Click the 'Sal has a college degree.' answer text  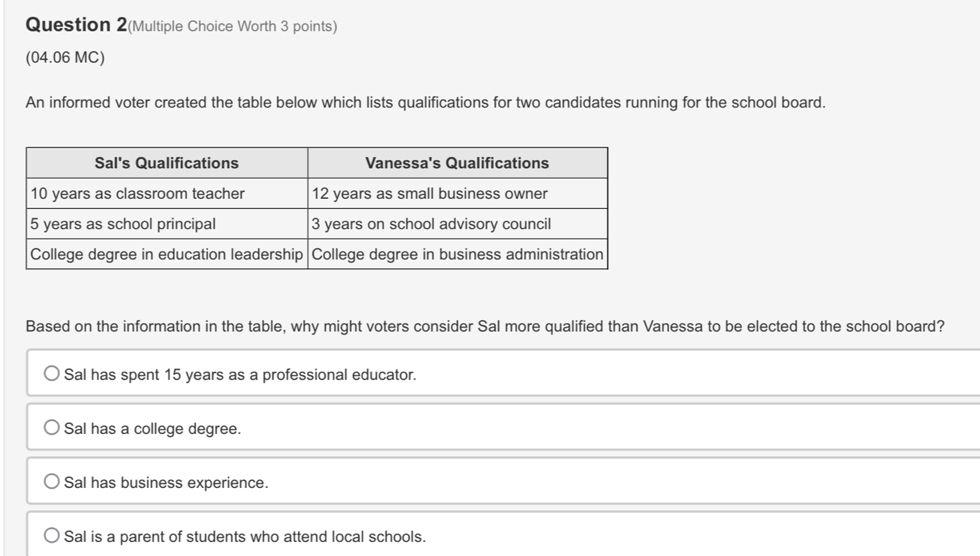pyautogui.click(x=152, y=429)
